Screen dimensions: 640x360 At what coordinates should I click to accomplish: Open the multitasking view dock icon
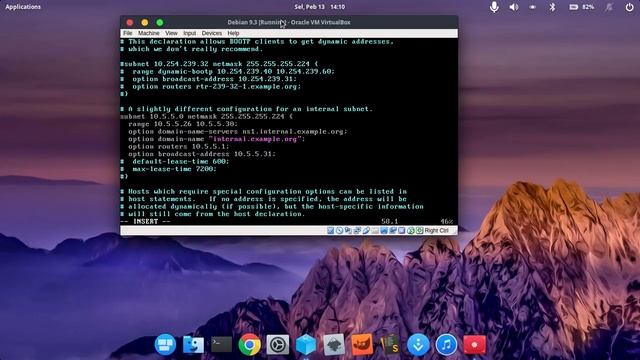click(x=165, y=344)
